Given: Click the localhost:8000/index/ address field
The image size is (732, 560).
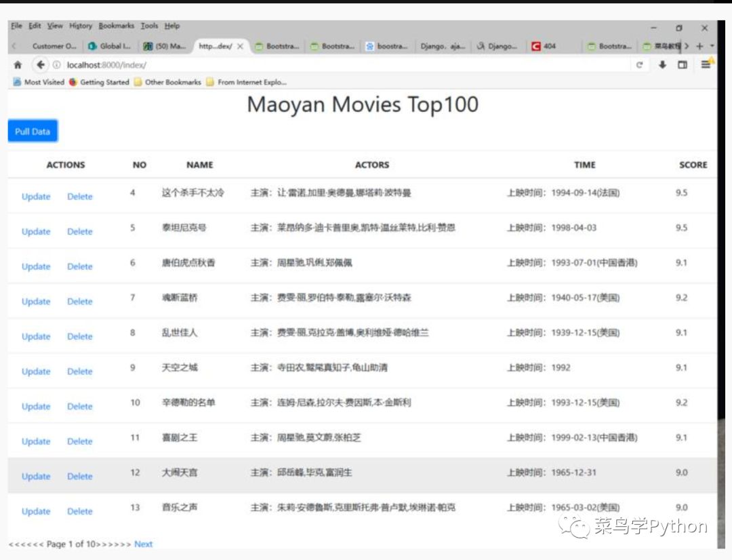Looking at the screenshot, I should 346,65.
